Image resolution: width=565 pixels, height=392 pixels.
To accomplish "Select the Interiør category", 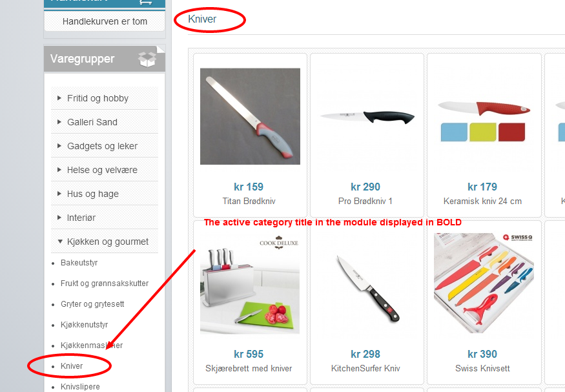I will [81, 218].
